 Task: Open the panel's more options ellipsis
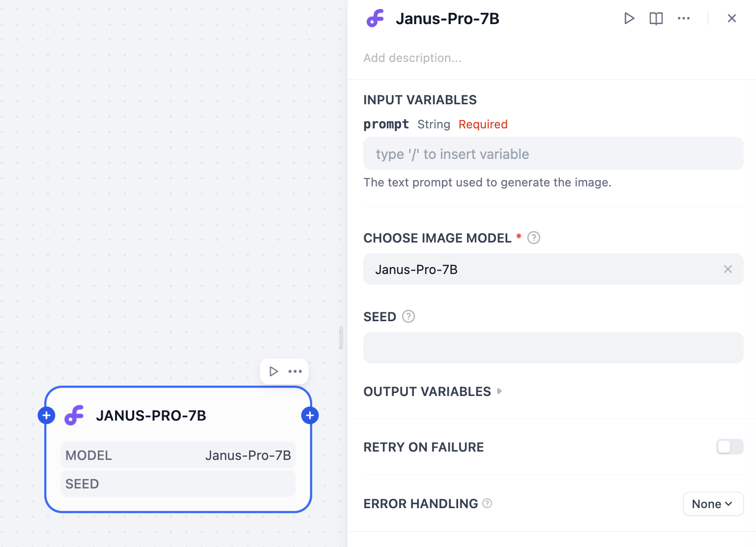pos(684,19)
